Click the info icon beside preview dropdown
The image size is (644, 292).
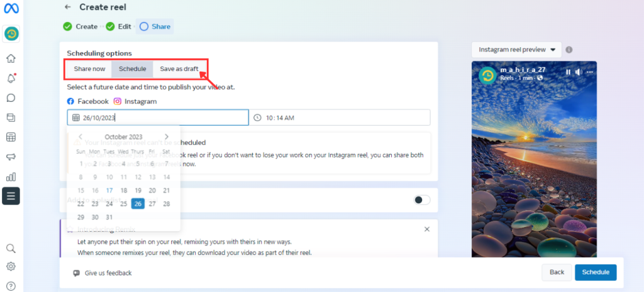tap(569, 50)
